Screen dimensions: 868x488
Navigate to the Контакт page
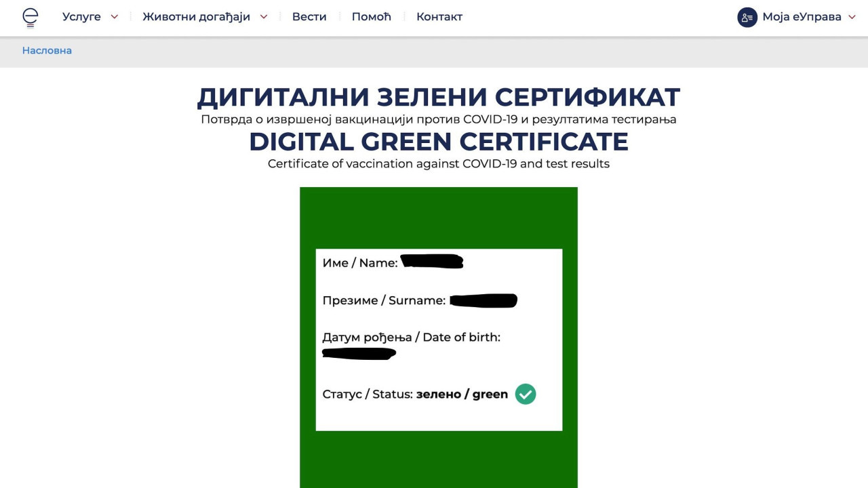coord(439,17)
